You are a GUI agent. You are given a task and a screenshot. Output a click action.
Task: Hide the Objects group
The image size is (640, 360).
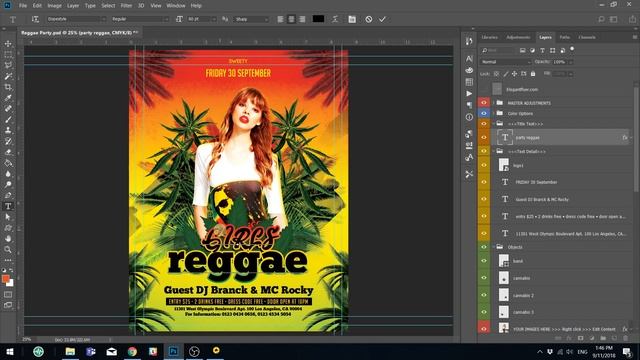point(484,247)
